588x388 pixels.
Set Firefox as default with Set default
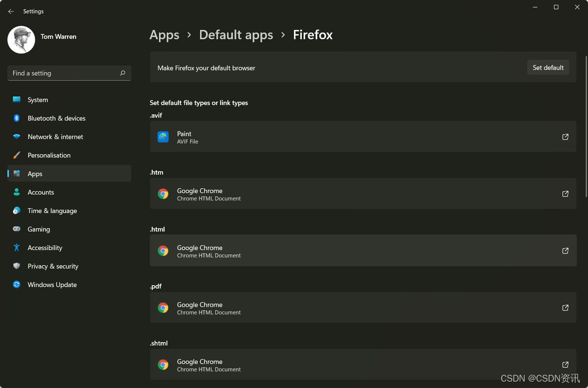(x=548, y=68)
